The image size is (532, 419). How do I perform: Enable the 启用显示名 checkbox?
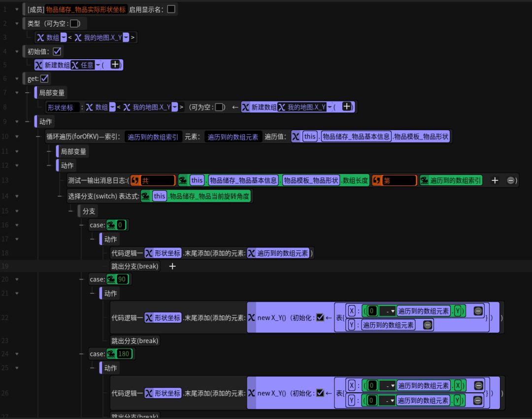(x=171, y=9)
